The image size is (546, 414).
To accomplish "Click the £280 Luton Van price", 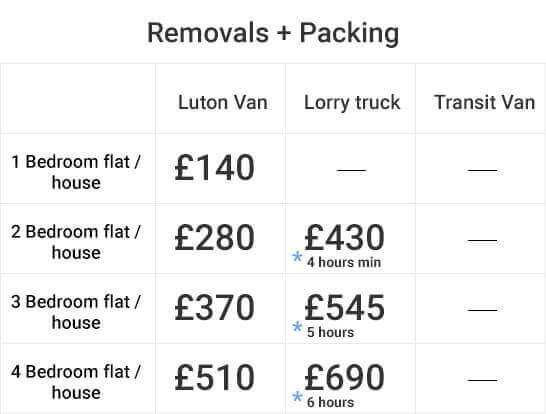I will (214, 237).
